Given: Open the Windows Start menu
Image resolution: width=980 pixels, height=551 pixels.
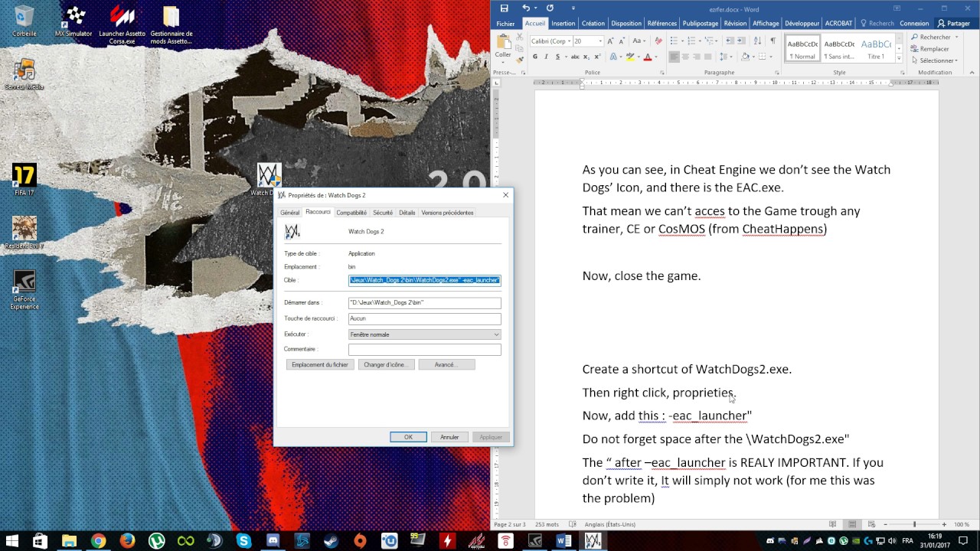Looking at the screenshot, I should [12, 541].
